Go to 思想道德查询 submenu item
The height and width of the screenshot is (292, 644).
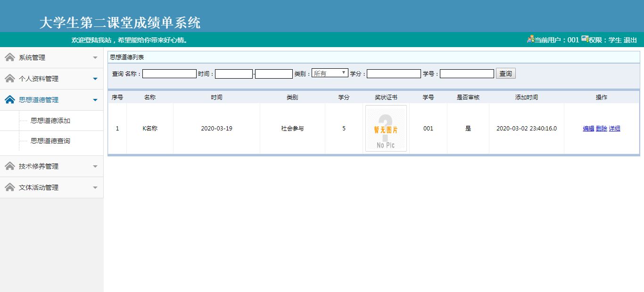[50, 141]
